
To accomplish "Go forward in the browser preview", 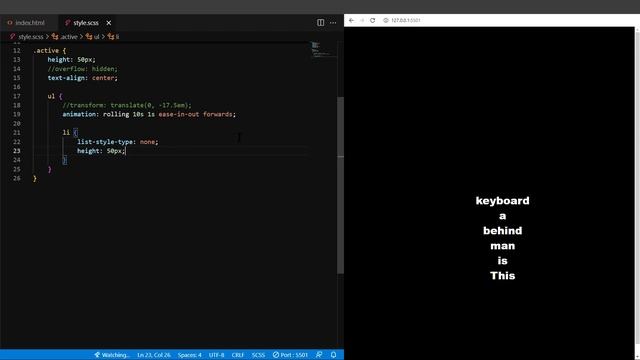I will (x=362, y=20).
